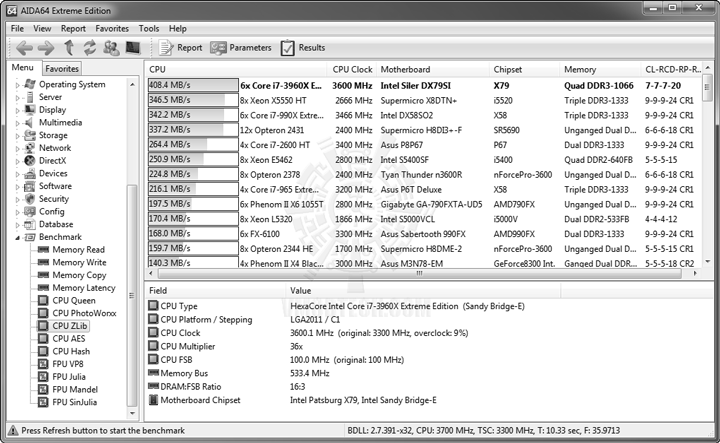Select the 12x Opteron 2431 result row
The width and height of the screenshot is (720, 443).
(424, 130)
